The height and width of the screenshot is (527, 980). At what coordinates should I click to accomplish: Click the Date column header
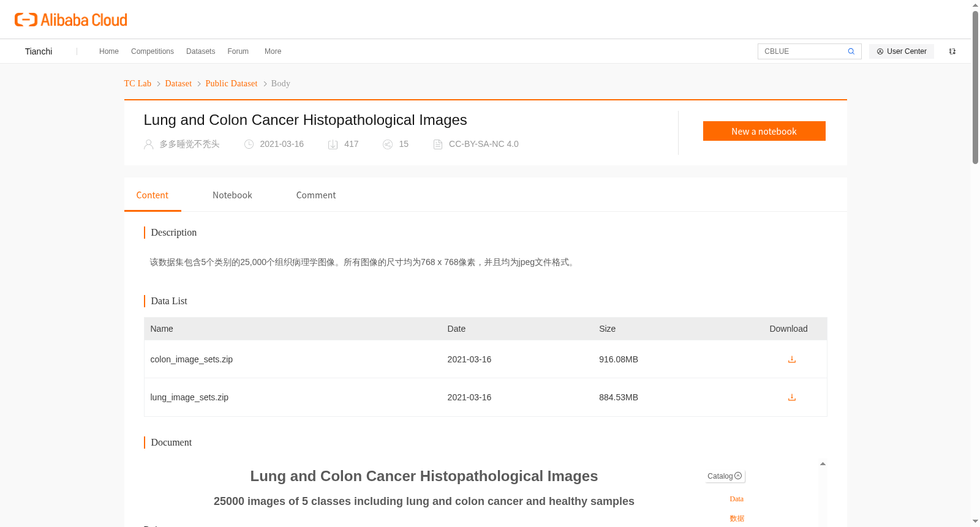coord(456,329)
